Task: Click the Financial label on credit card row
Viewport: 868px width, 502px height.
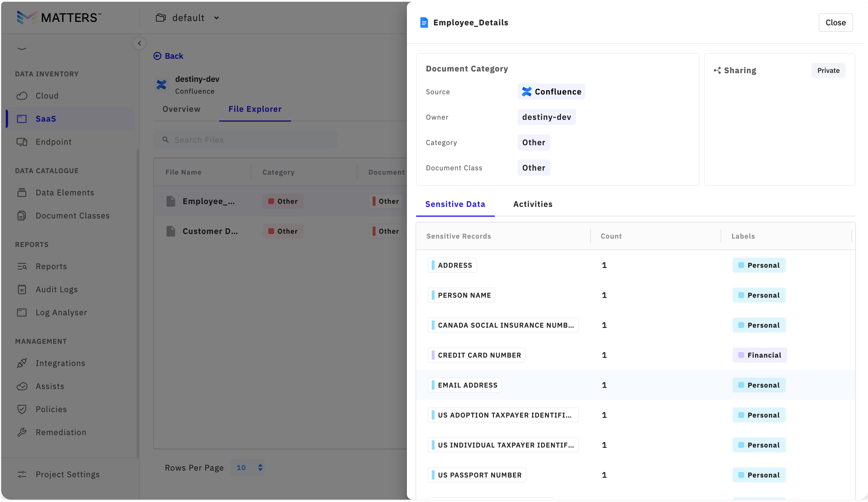Action: (x=760, y=355)
